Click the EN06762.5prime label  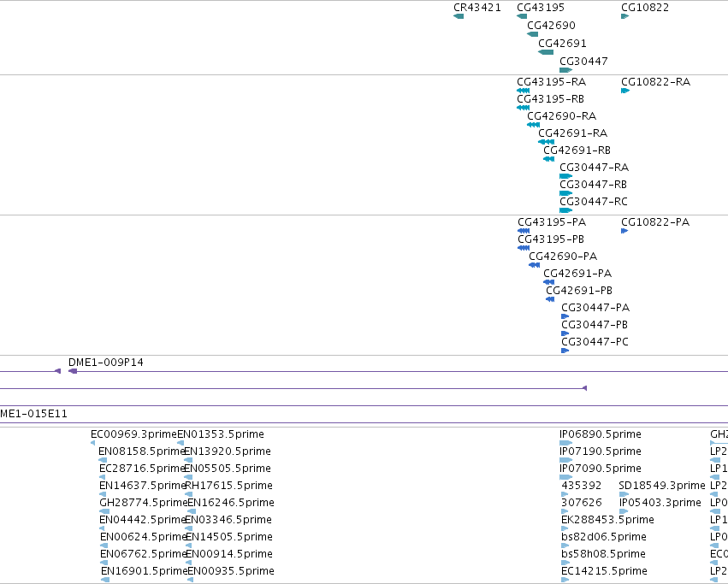(144, 554)
